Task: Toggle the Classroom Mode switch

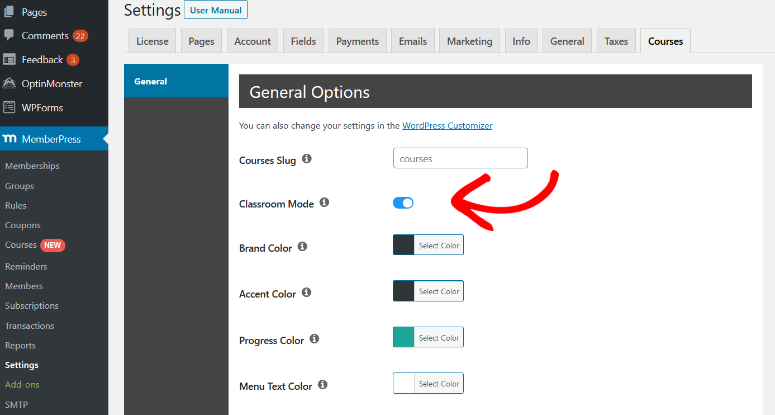Action: click(403, 203)
